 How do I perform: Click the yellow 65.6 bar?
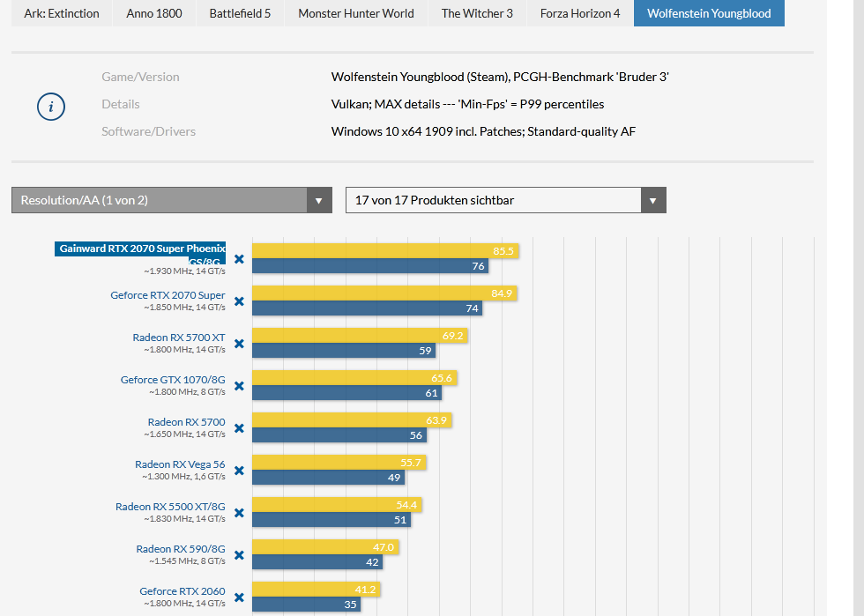[x=354, y=378]
